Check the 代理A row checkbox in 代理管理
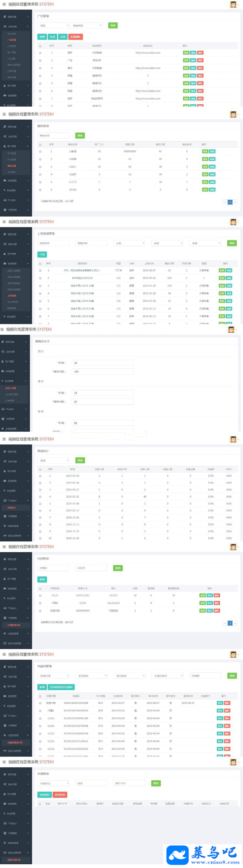243x868 pixels. coord(40,603)
